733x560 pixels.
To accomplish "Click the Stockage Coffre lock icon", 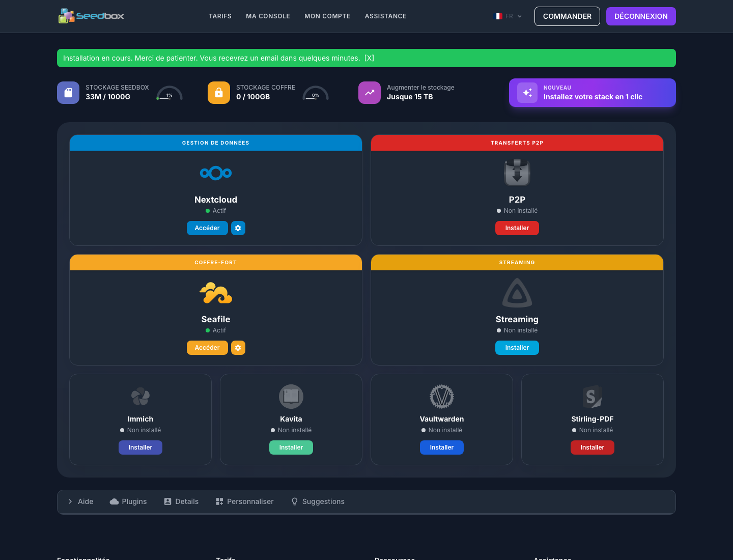I will [219, 93].
